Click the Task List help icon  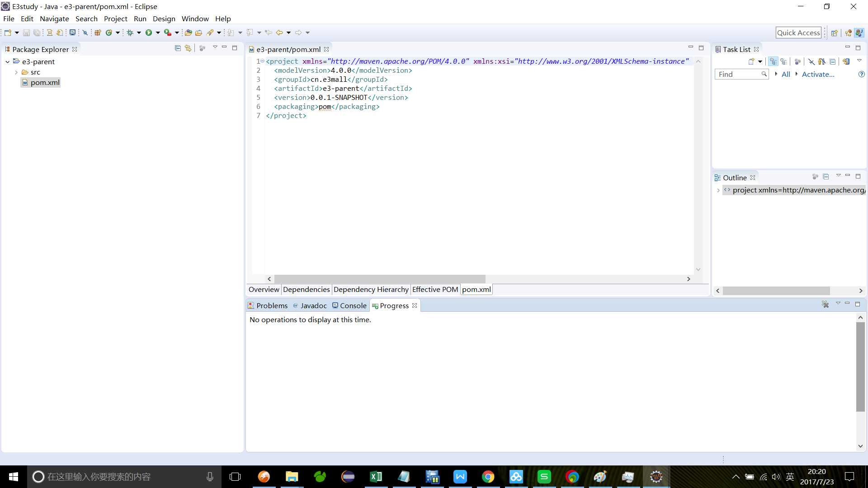861,74
